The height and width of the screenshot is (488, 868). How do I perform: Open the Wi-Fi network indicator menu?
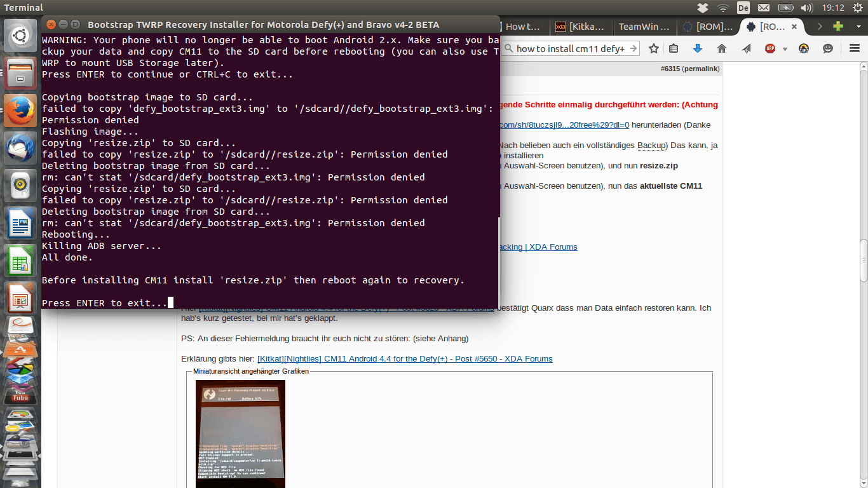point(723,8)
